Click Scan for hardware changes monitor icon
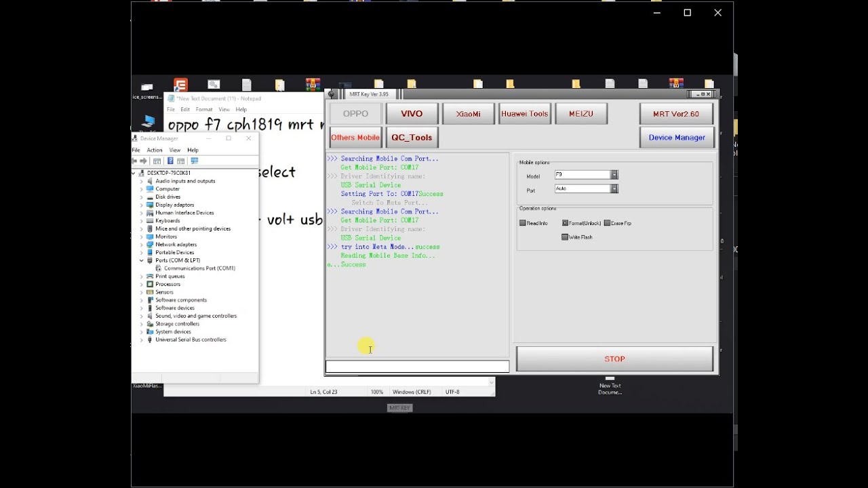868x488 pixels. [x=195, y=161]
